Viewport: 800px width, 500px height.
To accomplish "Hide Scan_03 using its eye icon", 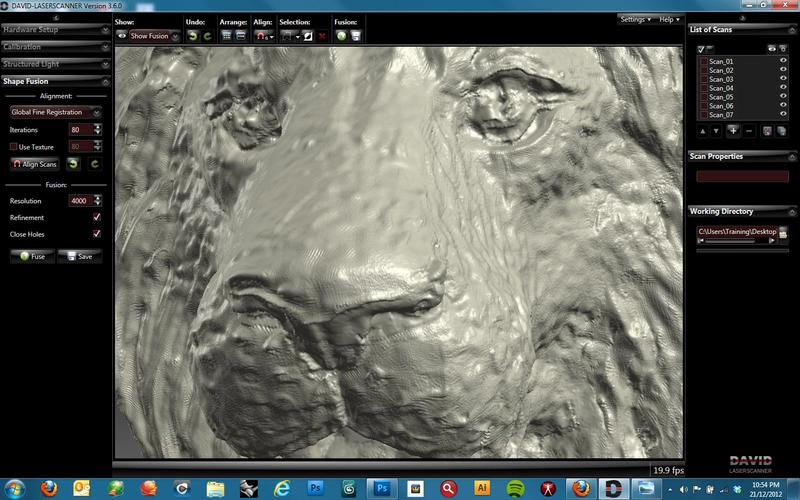I will [x=784, y=79].
